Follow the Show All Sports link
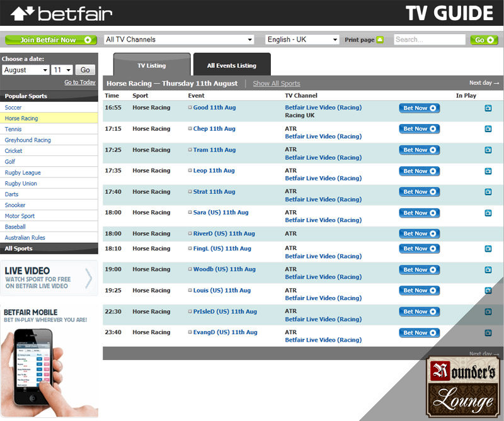The width and height of the screenshot is (504, 421). (276, 83)
